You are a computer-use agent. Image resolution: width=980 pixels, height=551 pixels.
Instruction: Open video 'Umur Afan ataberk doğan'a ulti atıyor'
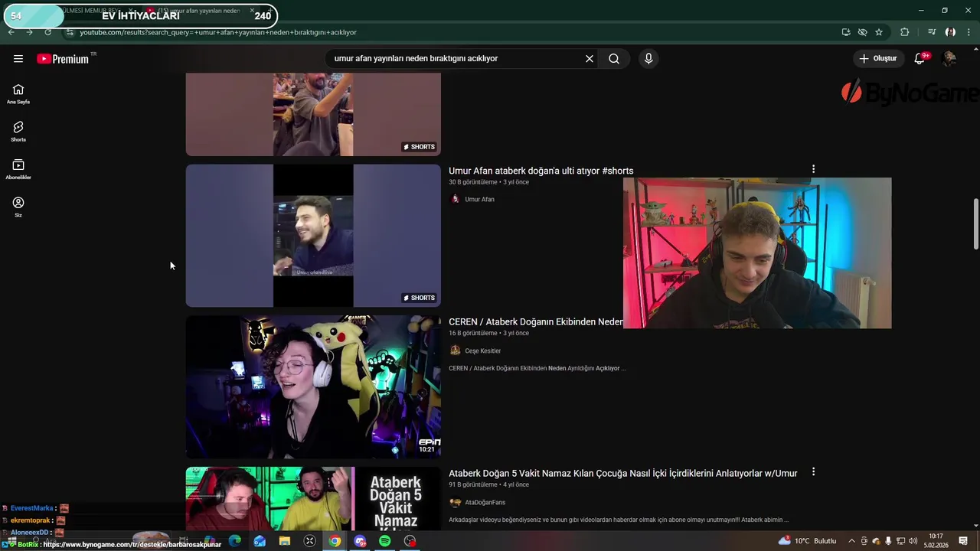tap(541, 171)
